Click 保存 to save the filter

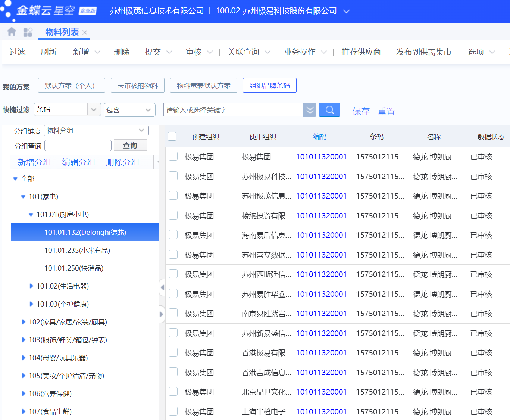click(x=361, y=111)
